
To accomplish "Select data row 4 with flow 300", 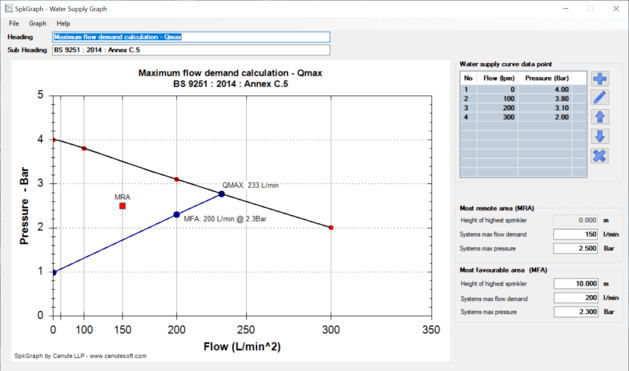I will click(523, 117).
